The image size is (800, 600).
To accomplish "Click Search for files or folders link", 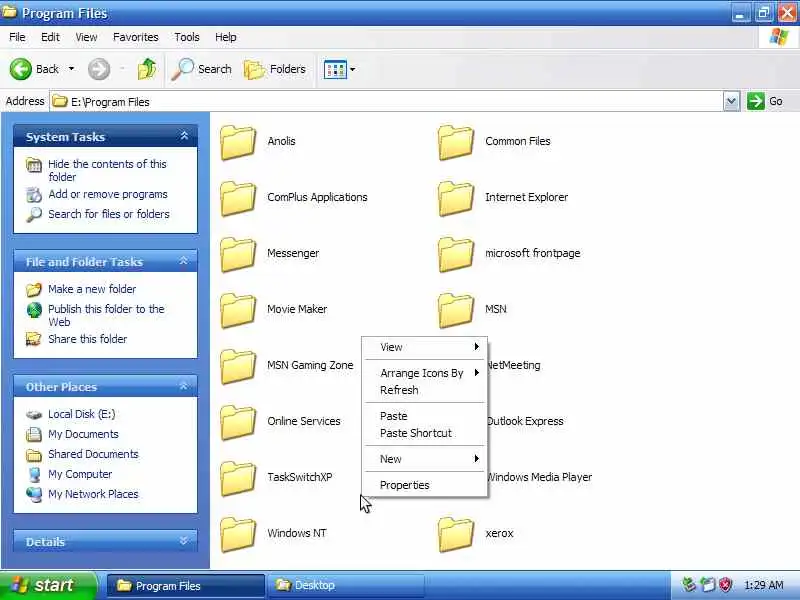I will (109, 214).
